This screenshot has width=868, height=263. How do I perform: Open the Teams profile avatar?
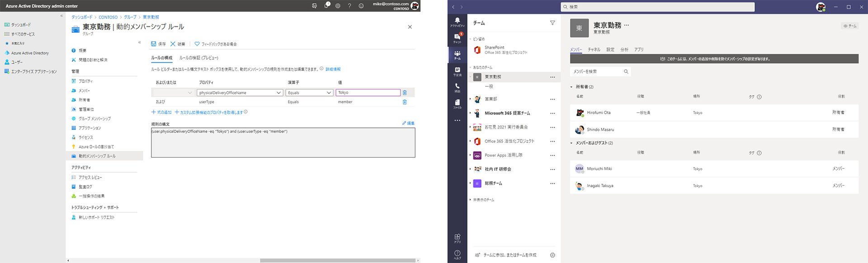821,7
